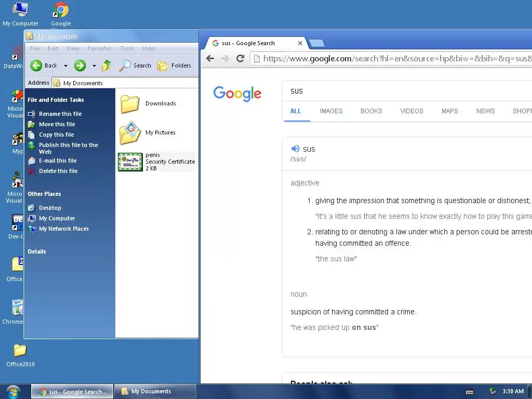Switch to the IMAGES results tab
The width and height of the screenshot is (532, 399).
[x=331, y=111]
